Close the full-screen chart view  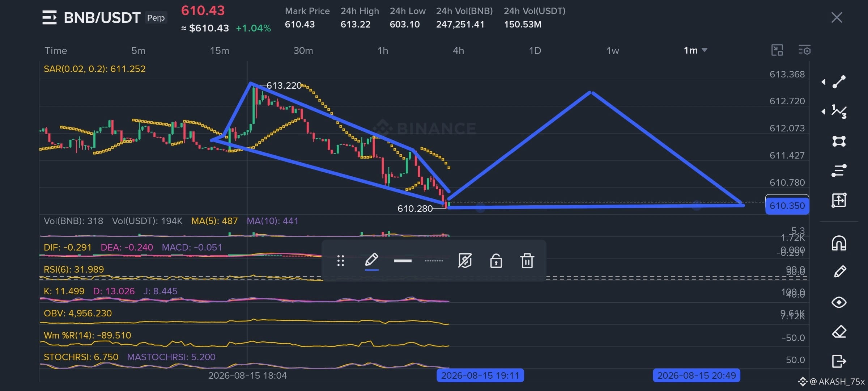point(837,17)
